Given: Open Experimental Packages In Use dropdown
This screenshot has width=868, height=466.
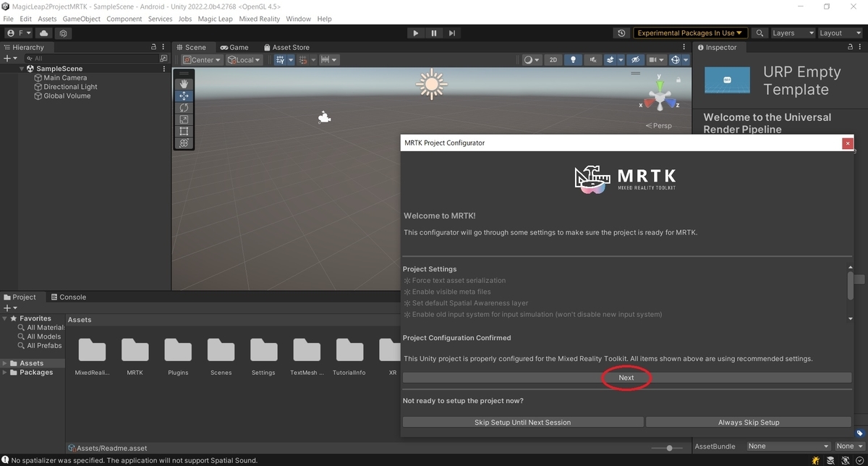Looking at the screenshot, I should tap(691, 33).
